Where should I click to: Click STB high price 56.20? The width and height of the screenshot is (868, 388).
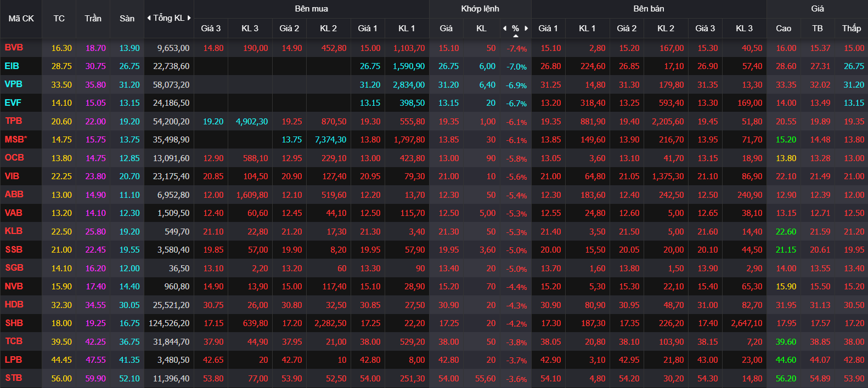click(786, 378)
